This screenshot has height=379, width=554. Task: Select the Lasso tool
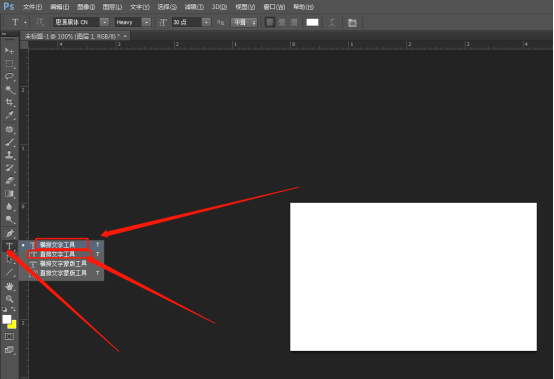pyautogui.click(x=10, y=76)
